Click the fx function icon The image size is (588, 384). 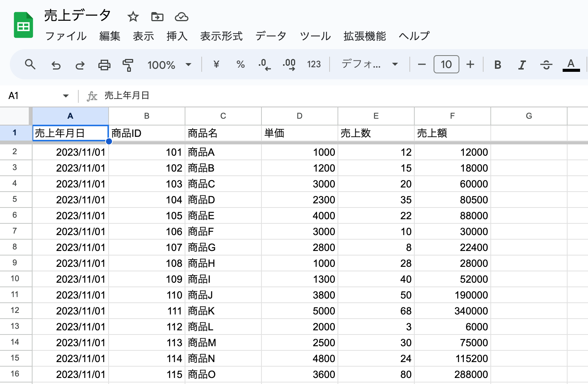coord(92,96)
